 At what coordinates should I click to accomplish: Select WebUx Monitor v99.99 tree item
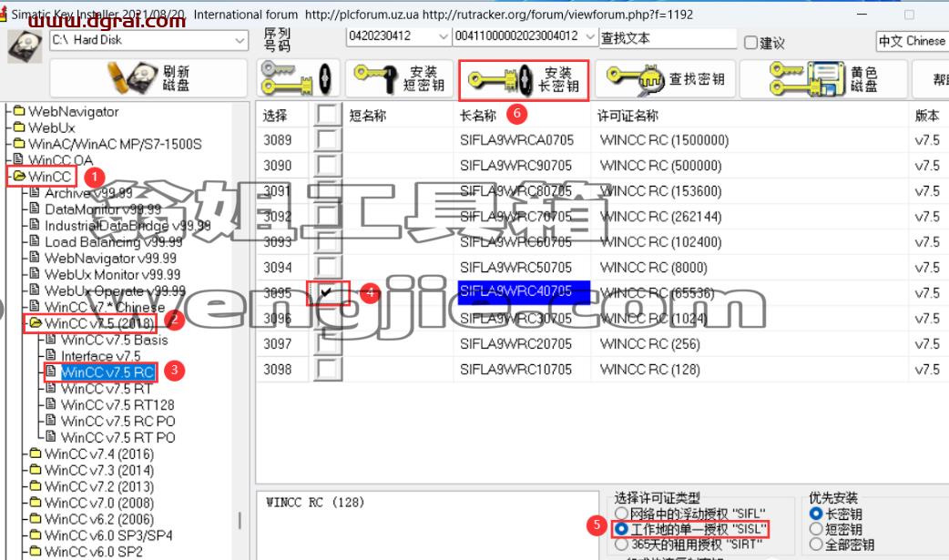coord(112,275)
